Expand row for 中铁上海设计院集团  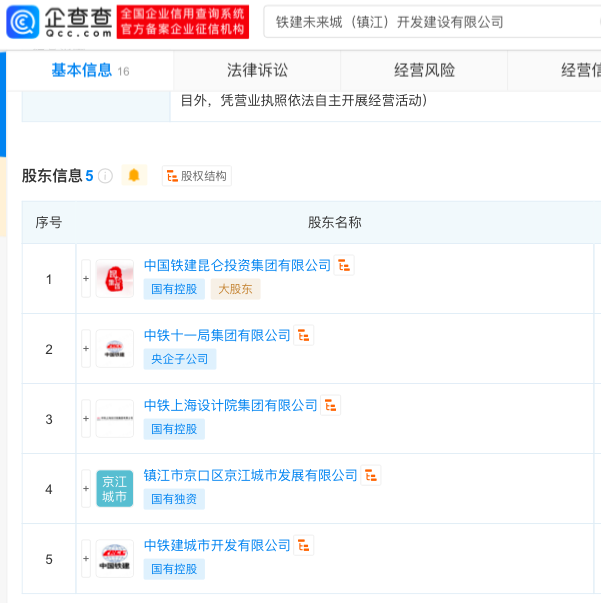86,418
